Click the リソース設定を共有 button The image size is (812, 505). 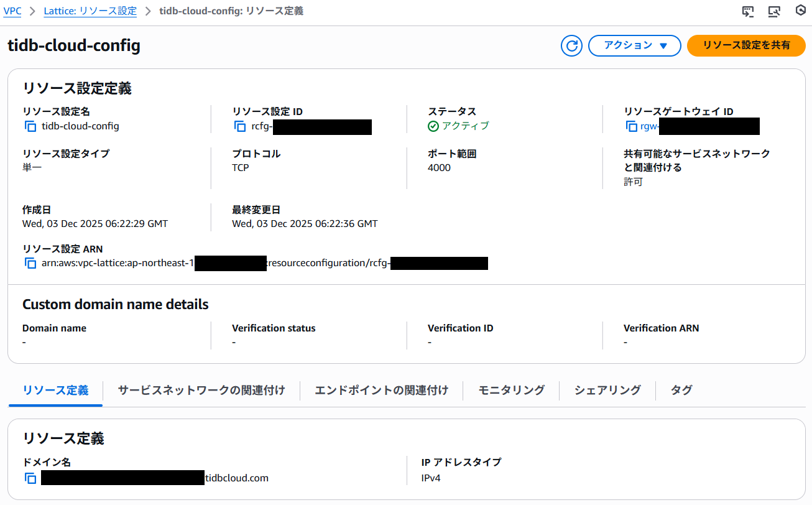point(745,45)
